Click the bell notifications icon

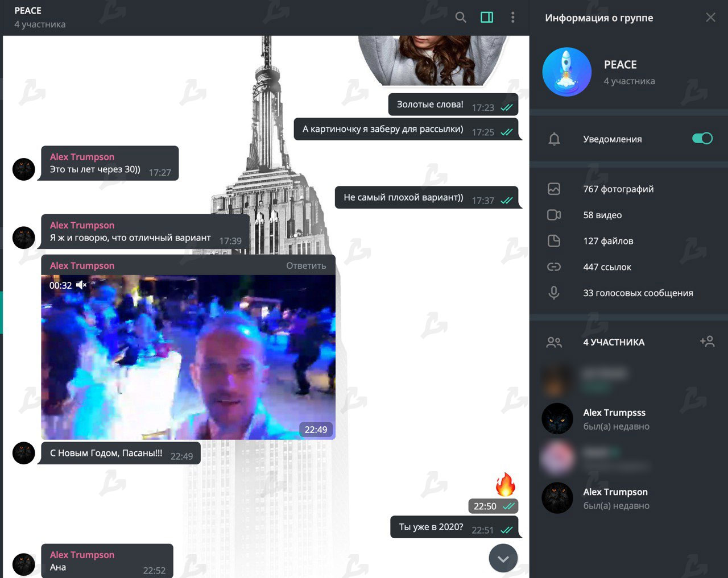point(554,139)
